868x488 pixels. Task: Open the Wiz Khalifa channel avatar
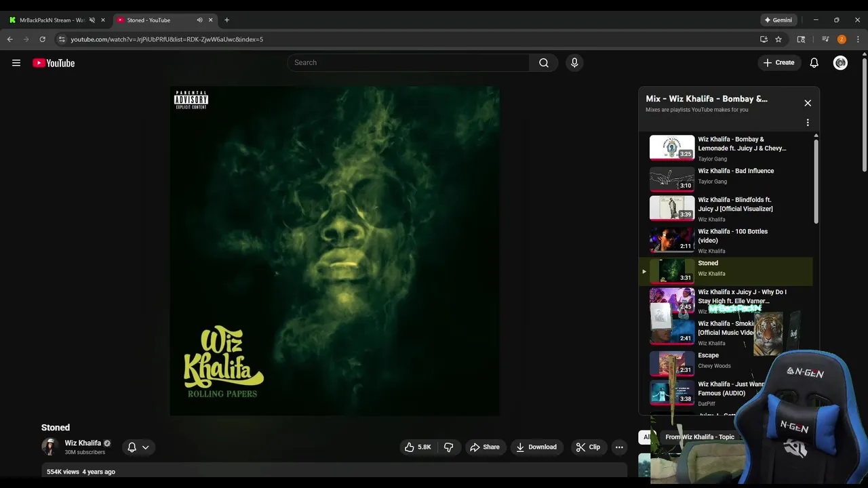tap(50, 447)
